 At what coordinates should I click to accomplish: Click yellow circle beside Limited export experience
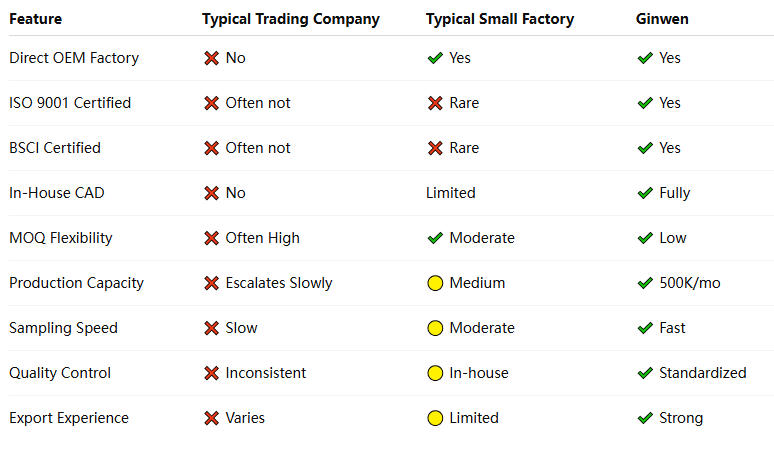pos(435,418)
